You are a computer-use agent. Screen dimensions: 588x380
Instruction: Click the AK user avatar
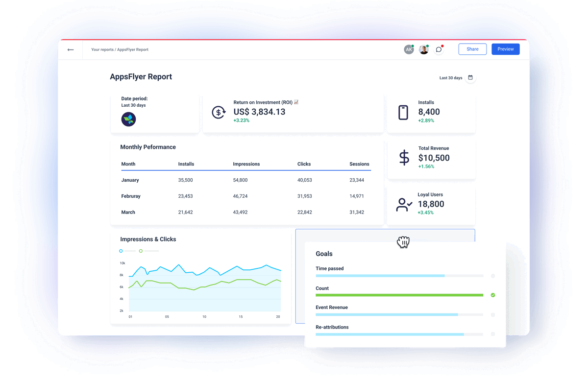click(409, 49)
